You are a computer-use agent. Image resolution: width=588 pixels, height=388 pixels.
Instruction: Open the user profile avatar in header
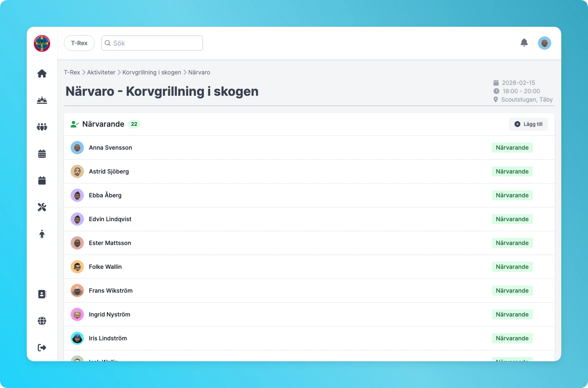[545, 43]
